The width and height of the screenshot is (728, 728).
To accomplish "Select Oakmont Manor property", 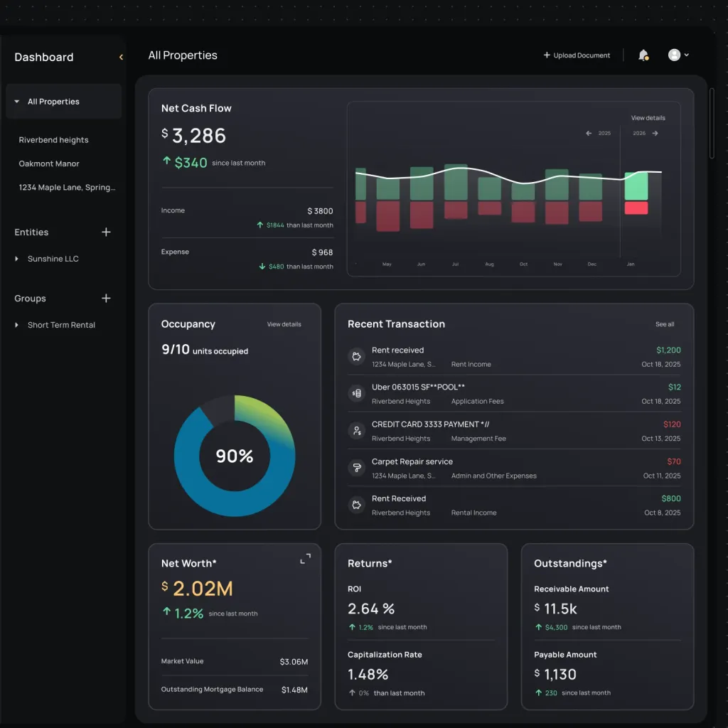I will 49,164.
